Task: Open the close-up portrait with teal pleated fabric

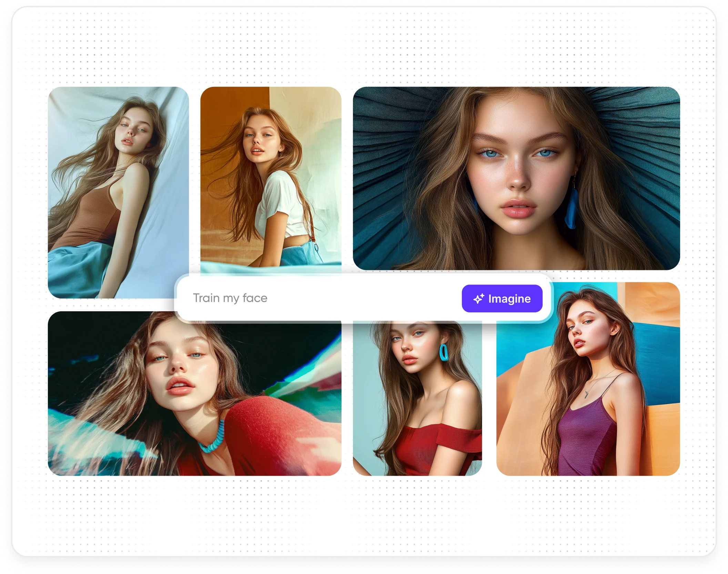Action: tap(516, 178)
